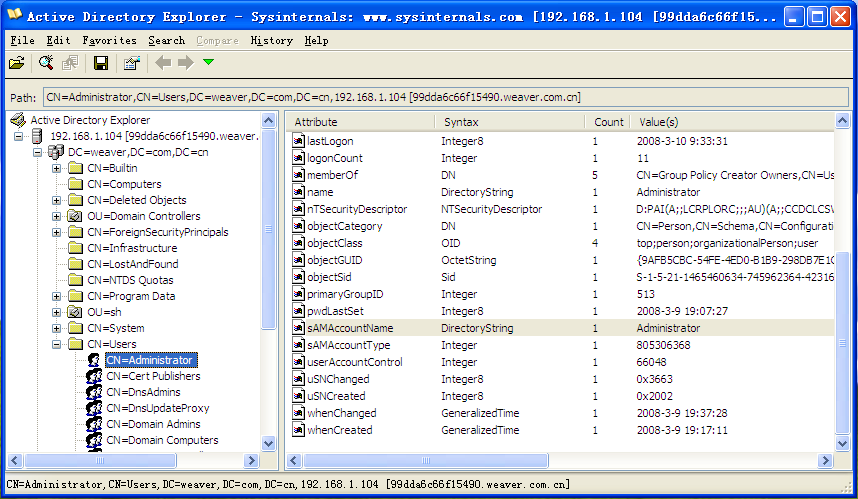Screen dimensions: 858x499
Task: Collapse the 192.168.1.104 server node
Action: (x=19, y=136)
